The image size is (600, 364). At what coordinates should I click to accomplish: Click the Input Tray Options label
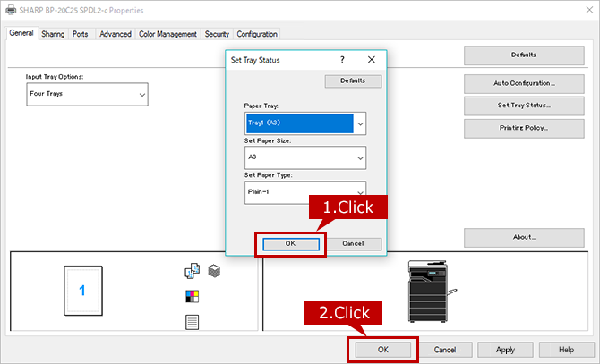point(55,77)
